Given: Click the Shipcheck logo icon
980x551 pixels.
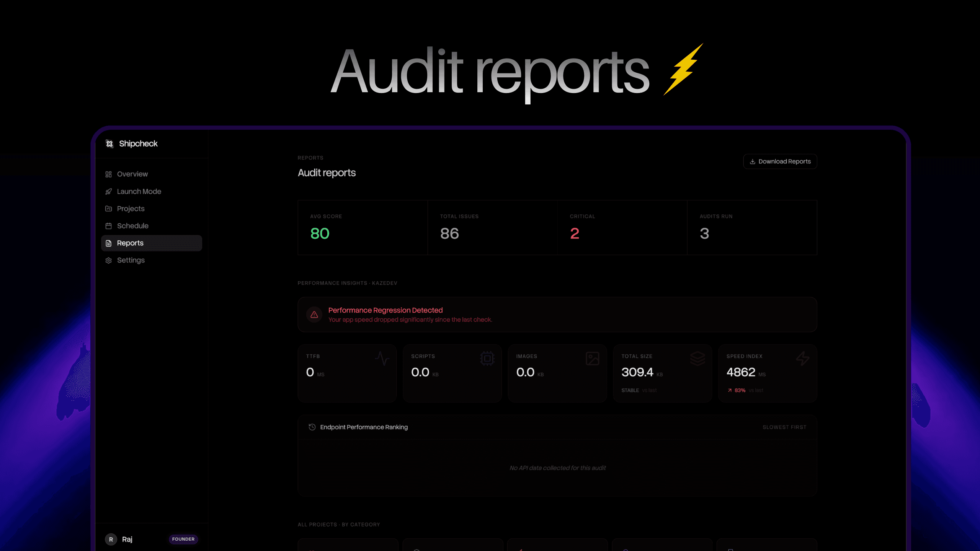Looking at the screenshot, I should click(x=109, y=143).
